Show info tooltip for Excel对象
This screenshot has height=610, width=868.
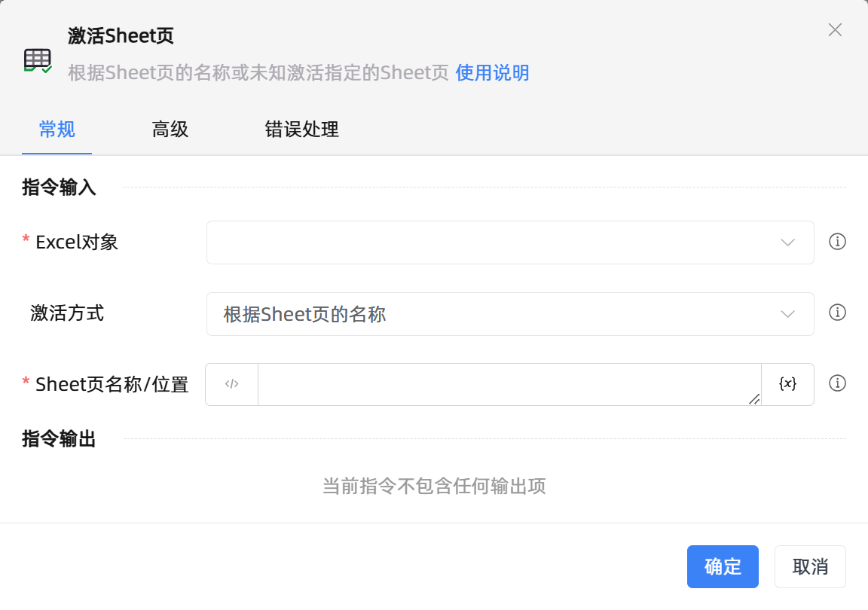[837, 241]
